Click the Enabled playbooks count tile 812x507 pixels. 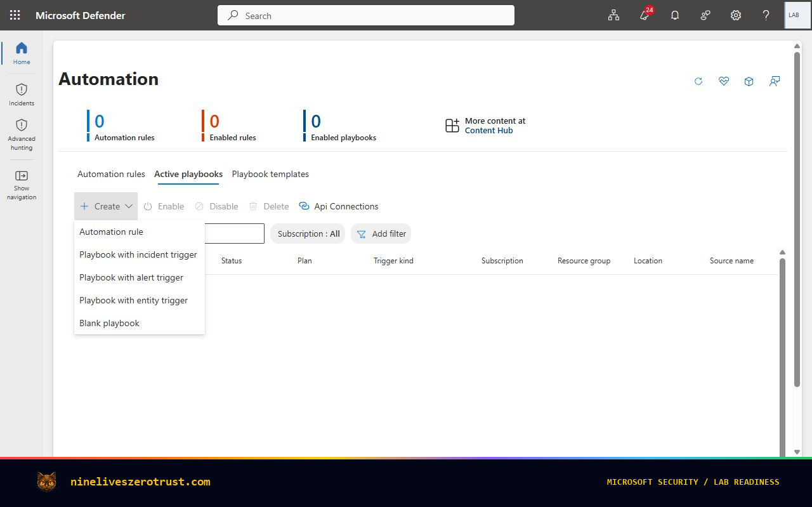340,126
